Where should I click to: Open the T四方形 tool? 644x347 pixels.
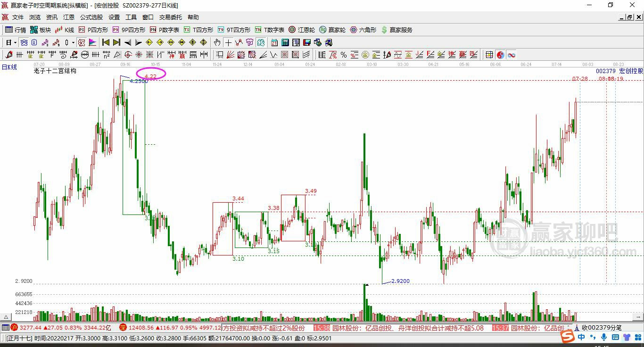pyautogui.click(x=198, y=30)
